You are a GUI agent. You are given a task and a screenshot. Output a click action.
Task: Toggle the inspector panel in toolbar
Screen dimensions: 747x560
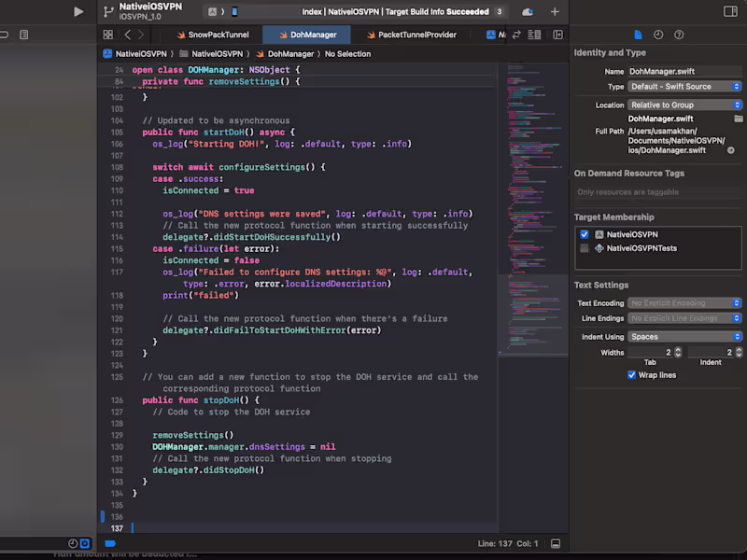point(730,11)
